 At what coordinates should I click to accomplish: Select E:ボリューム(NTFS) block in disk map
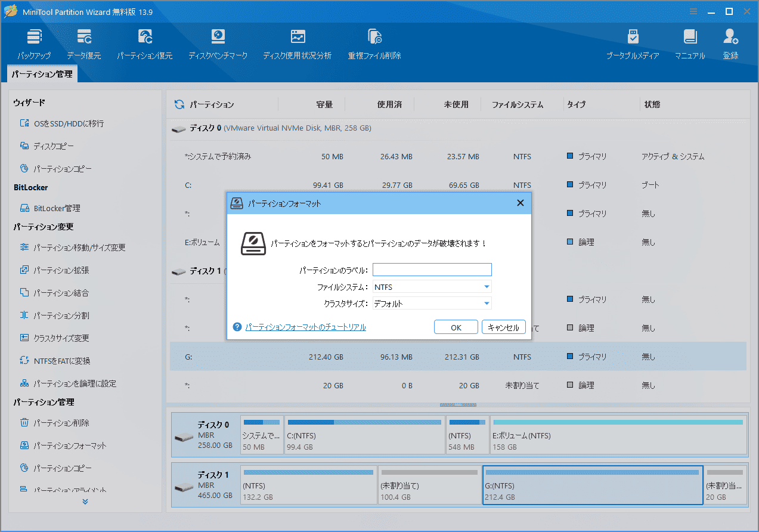(x=618, y=435)
